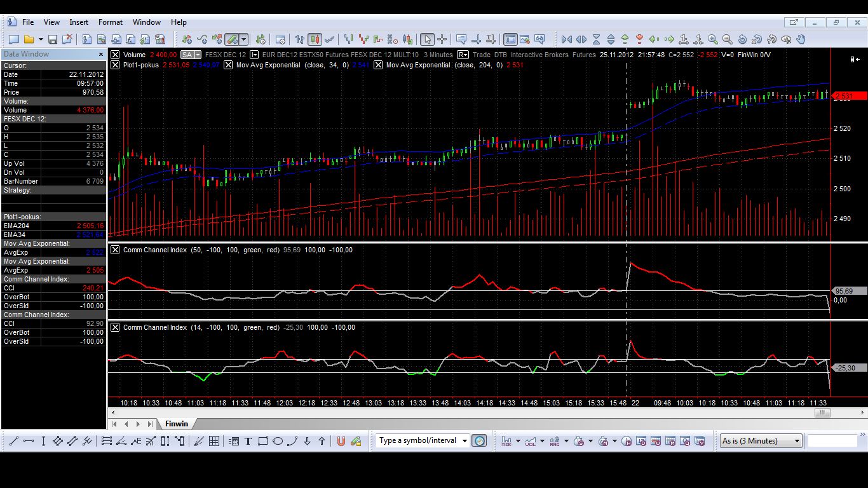
Task: Click the save (floppy disk) icon
Action: coord(53,39)
